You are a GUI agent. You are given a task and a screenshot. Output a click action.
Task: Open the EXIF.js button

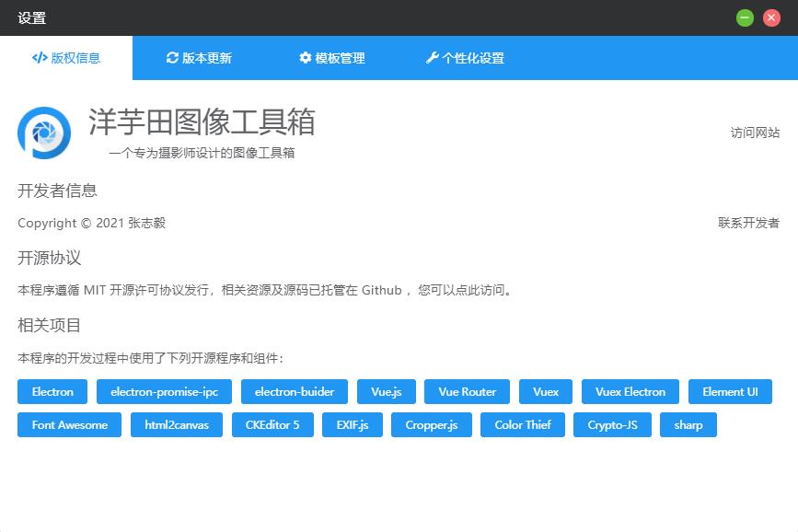click(x=353, y=424)
